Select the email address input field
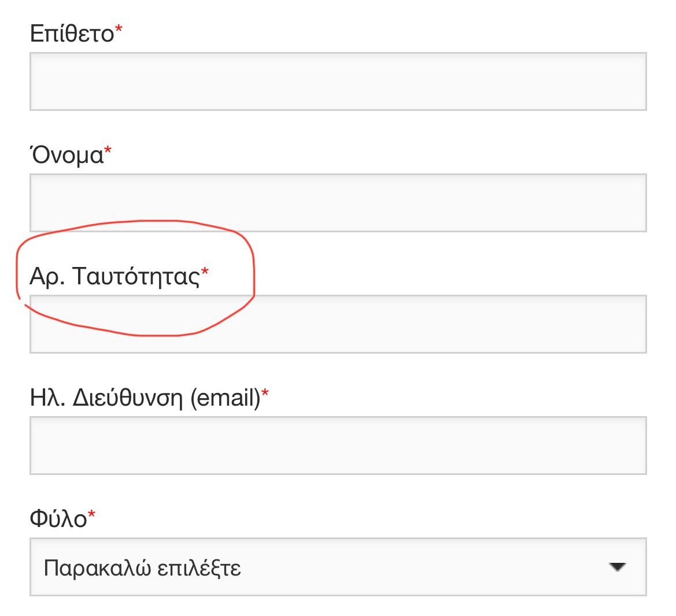This screenshot has height=616, width=676. coord(338,446)
